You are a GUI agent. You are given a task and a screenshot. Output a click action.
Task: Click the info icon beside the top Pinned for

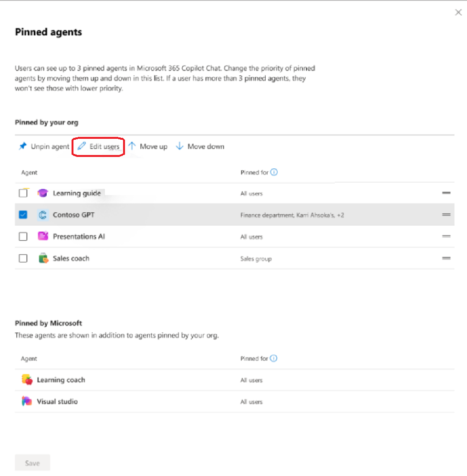coord(274,172)
